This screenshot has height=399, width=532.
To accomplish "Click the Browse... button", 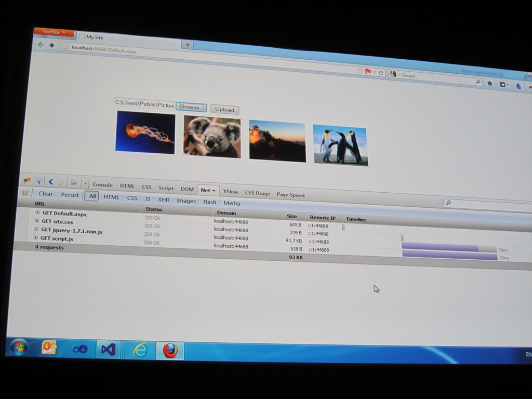I will [x=191, y=107].
